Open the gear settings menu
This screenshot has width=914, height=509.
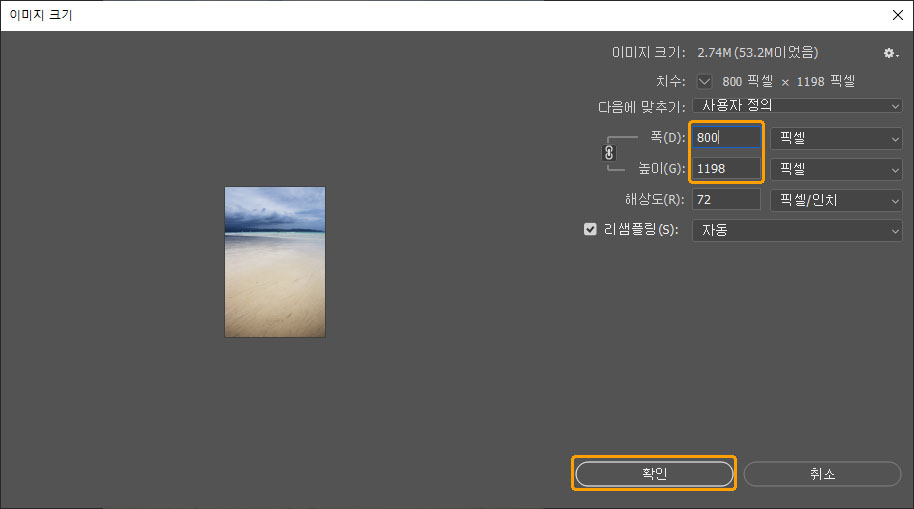[890, 53]
